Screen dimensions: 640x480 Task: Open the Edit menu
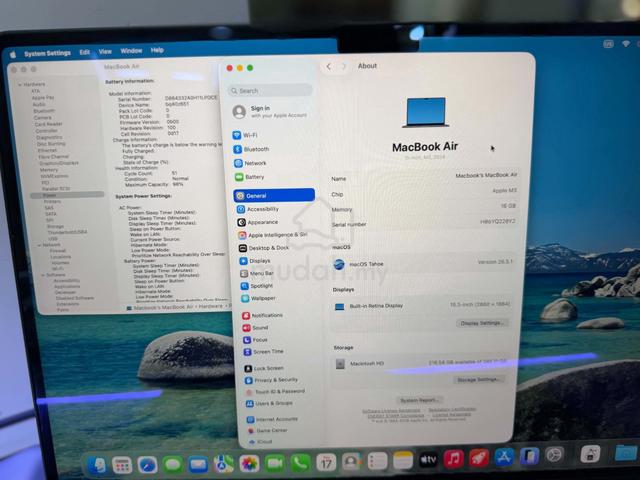[84, 52]
